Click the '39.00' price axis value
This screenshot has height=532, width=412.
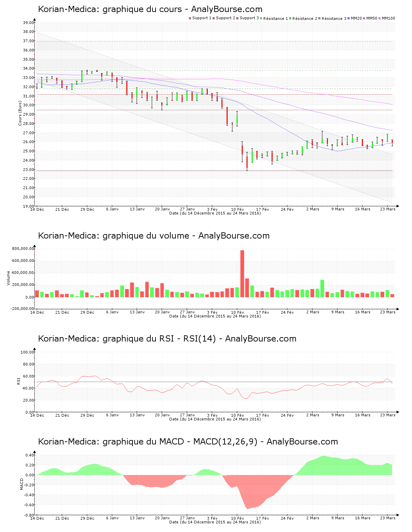click(28, 23)
